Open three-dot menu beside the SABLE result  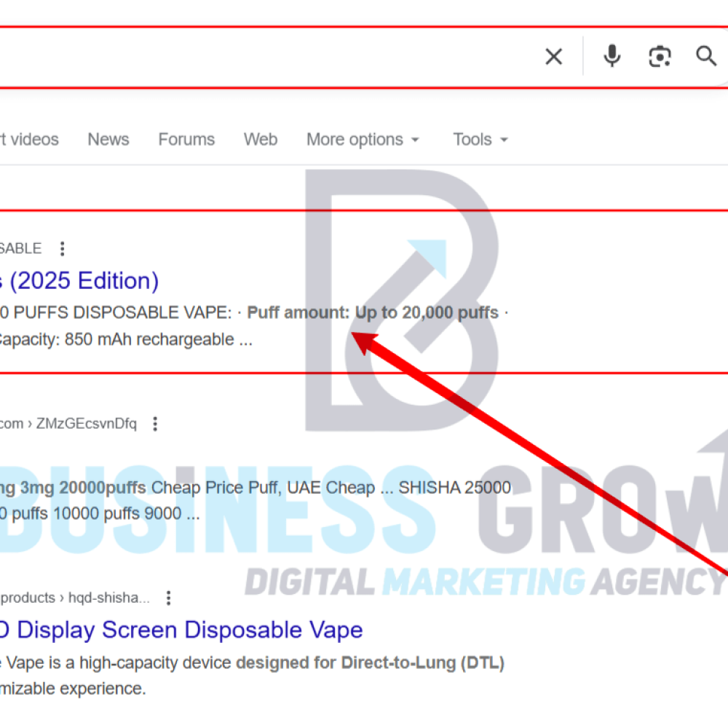(62, 249)
